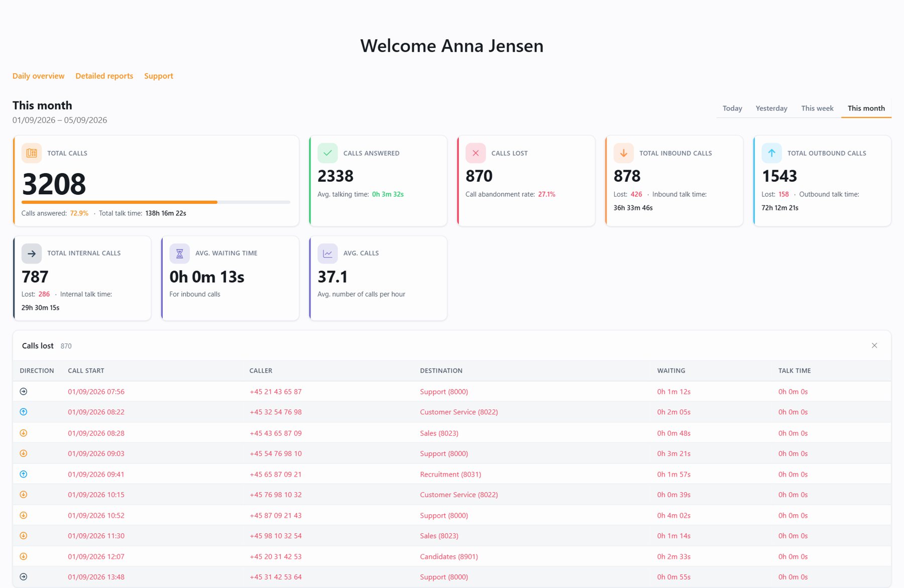
Task: Click the Total Calls phone icon
Action: 32,153
